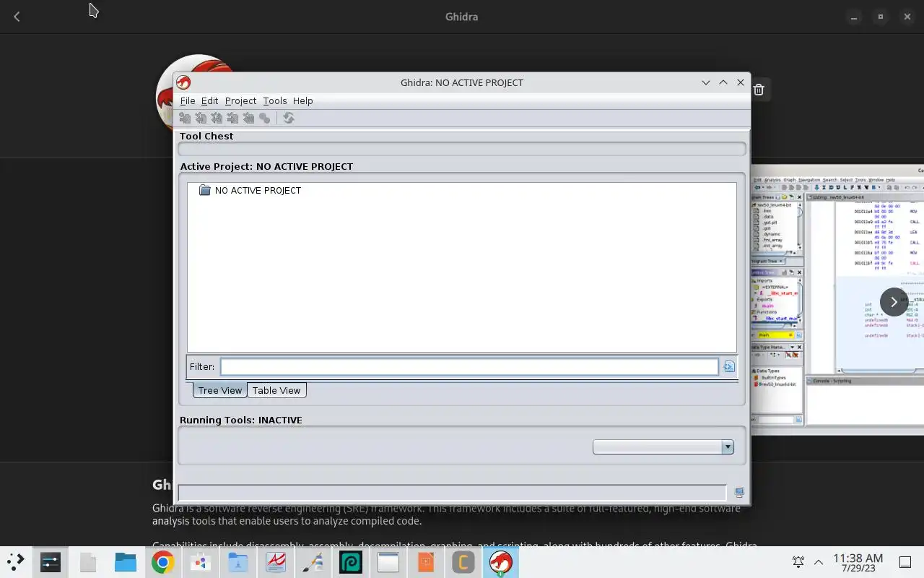The width and height of the screenshot is (924, 578).
Task: Click the Check Out file toolbar icon
Action: pyautogui.click(x=201, y=118)
